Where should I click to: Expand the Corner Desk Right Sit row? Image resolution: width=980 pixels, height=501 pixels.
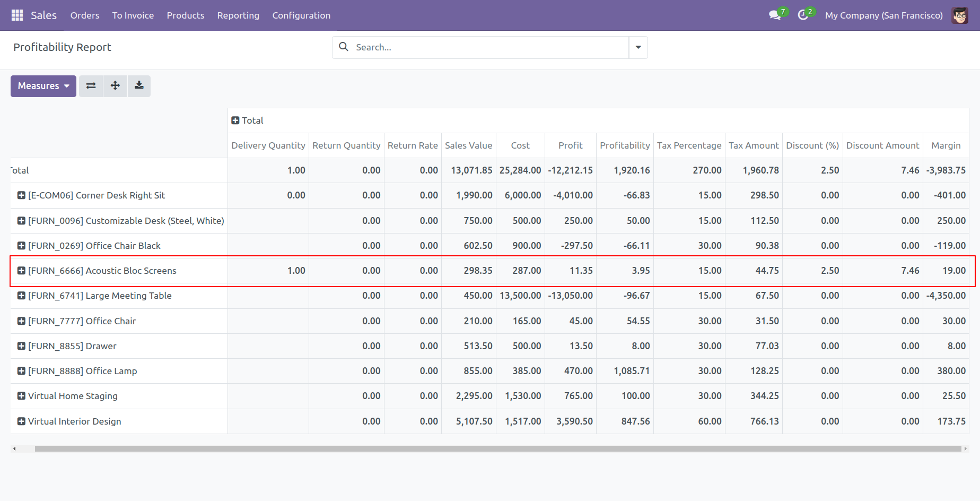pyautogui.click(x=21, y=195)
